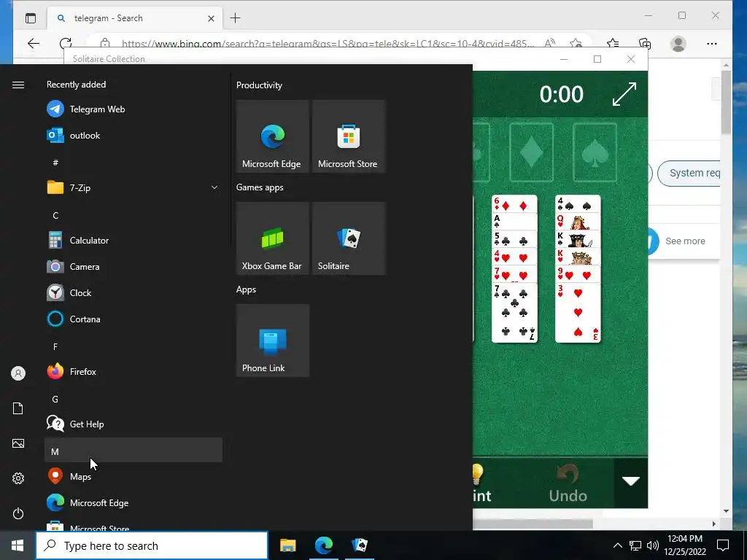Open a new tab in Edge
The width and height of the screenshot is (747, 560).
point(236,18)
